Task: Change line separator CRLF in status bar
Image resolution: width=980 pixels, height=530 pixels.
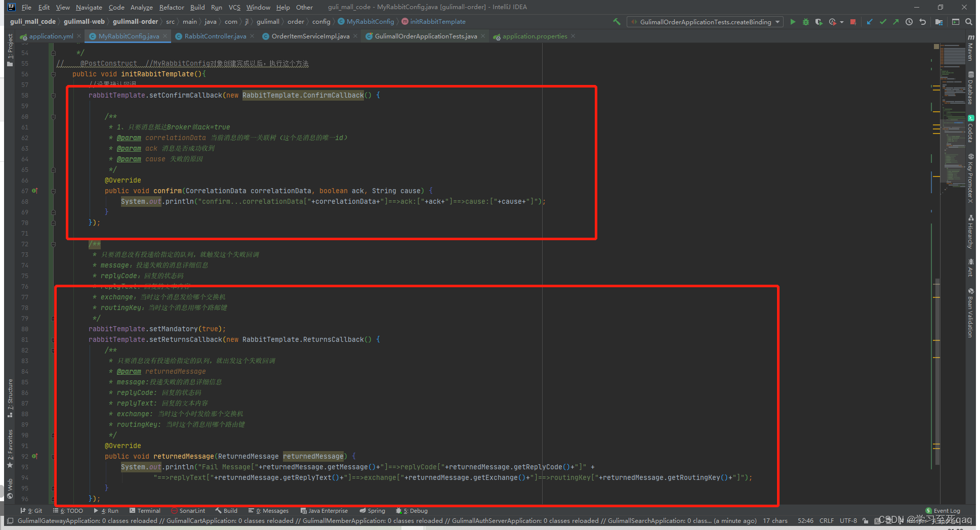Action: click(826, 520)
